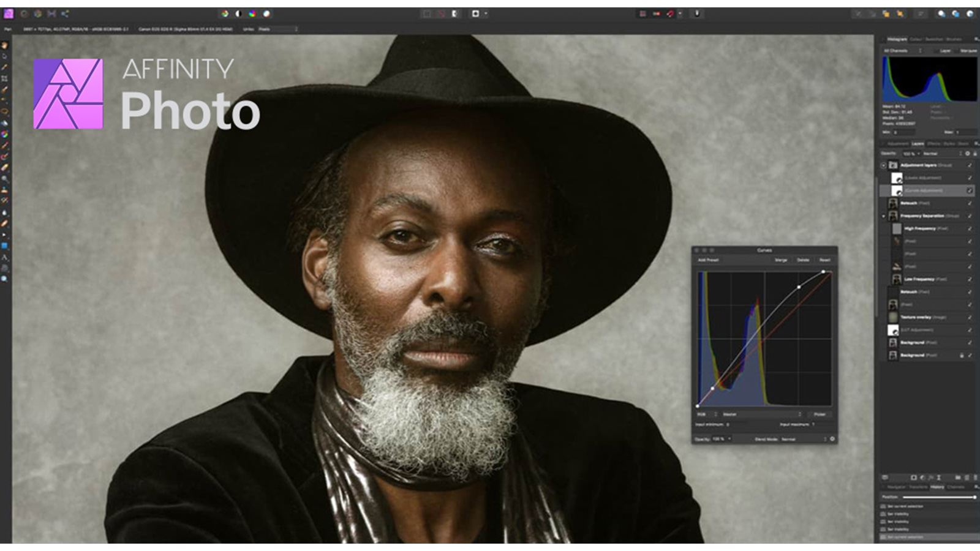Click Add Preset in Curves dialog
The height and width of the screenshot is (551, 980).
[x=709, y=260]
